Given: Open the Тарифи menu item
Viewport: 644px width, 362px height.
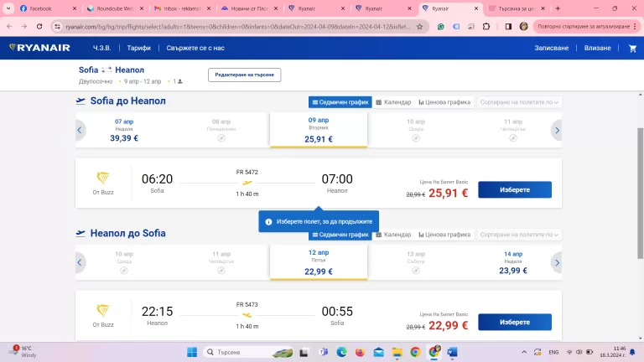Looking at the screenshot, I should point(139,48).
